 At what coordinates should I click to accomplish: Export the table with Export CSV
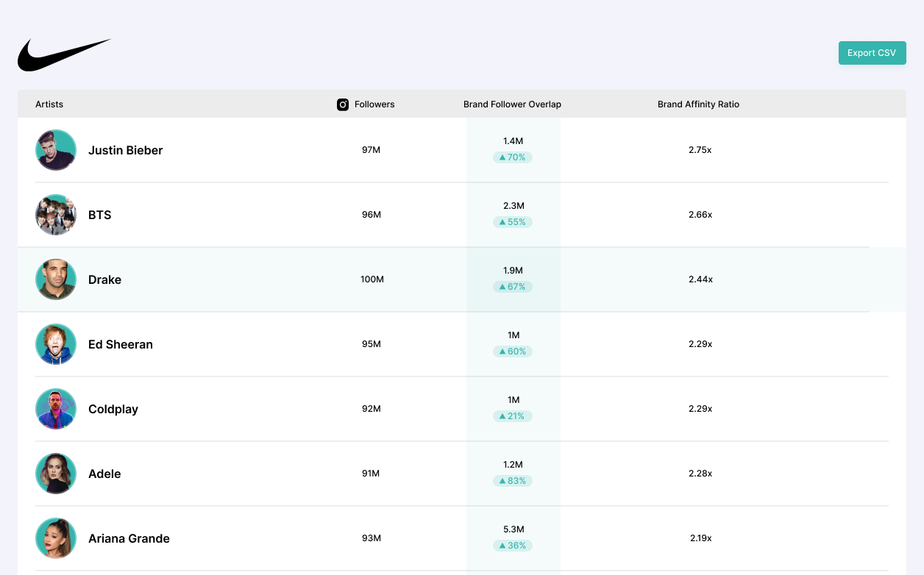coord(872,53)
